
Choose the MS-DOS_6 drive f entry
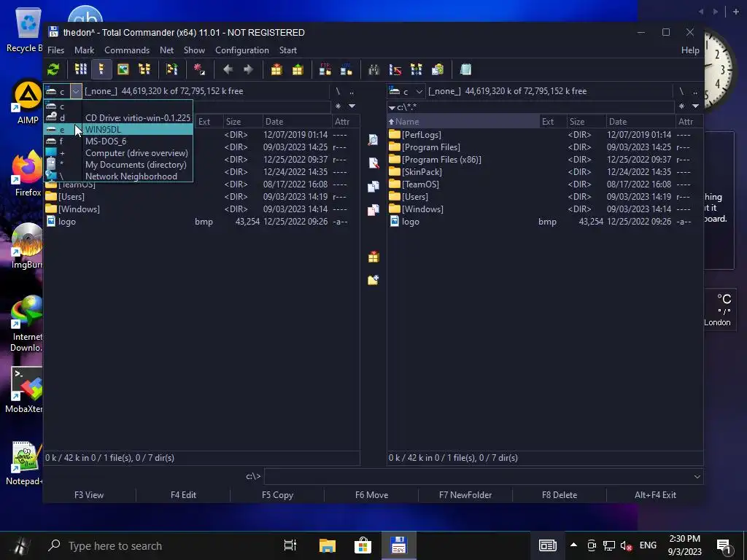118,141
